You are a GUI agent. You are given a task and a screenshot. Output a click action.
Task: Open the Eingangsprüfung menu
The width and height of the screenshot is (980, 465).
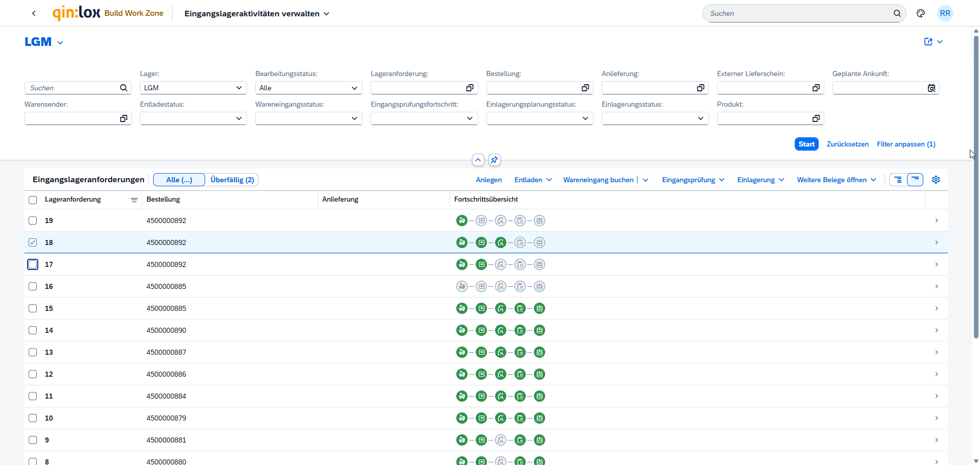[x=693, y=180]
